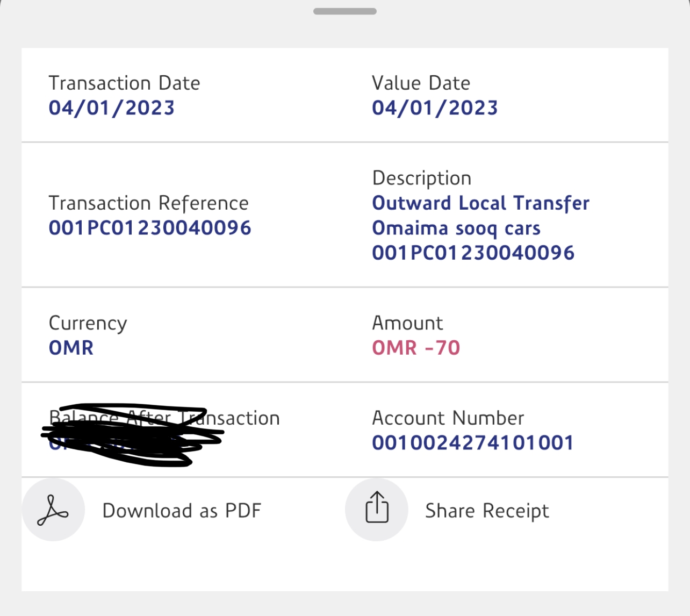690x616 pixels.
Task: Tap the scribbled-out balance area
Action: point(132,435)
